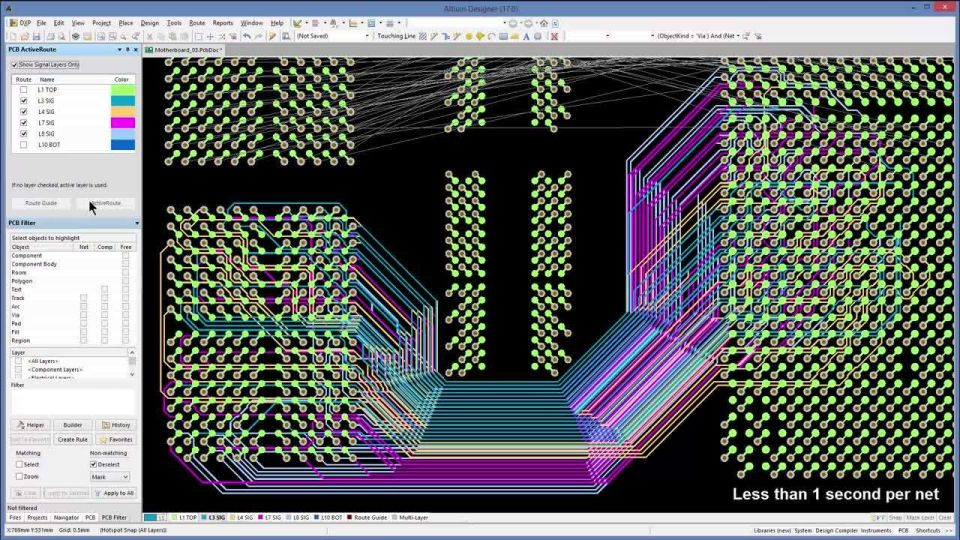Click the Route Guide button
Image resolution: width=960 pixels, height=540 pixels.
41,203
